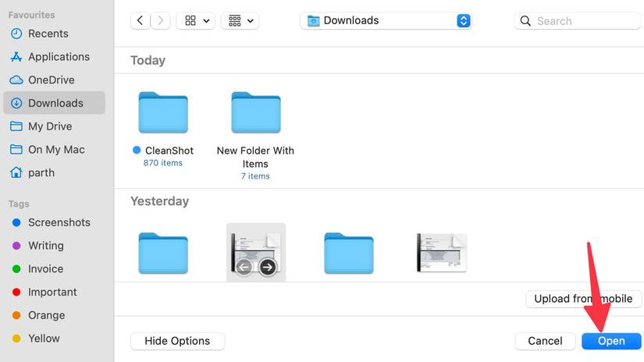Screen dimensions: 644x362
Task: Go back with the left chevron button
Action: coord(140,20)
